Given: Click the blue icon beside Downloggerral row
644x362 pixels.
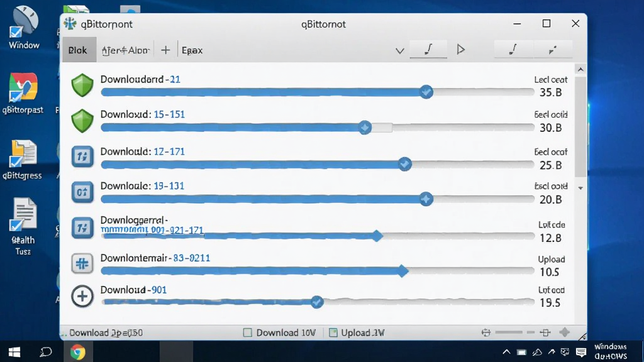Looking at the screenshot, I should [82, 228].
